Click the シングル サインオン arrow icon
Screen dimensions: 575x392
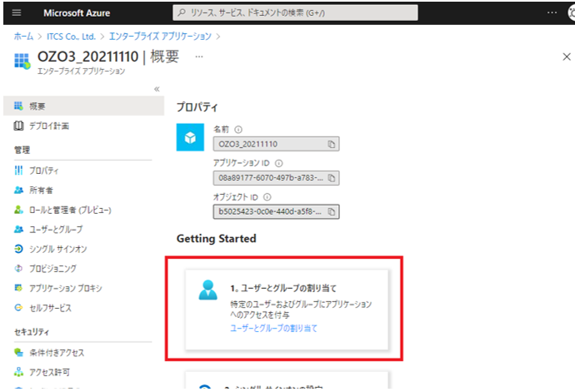click(18, 249)
